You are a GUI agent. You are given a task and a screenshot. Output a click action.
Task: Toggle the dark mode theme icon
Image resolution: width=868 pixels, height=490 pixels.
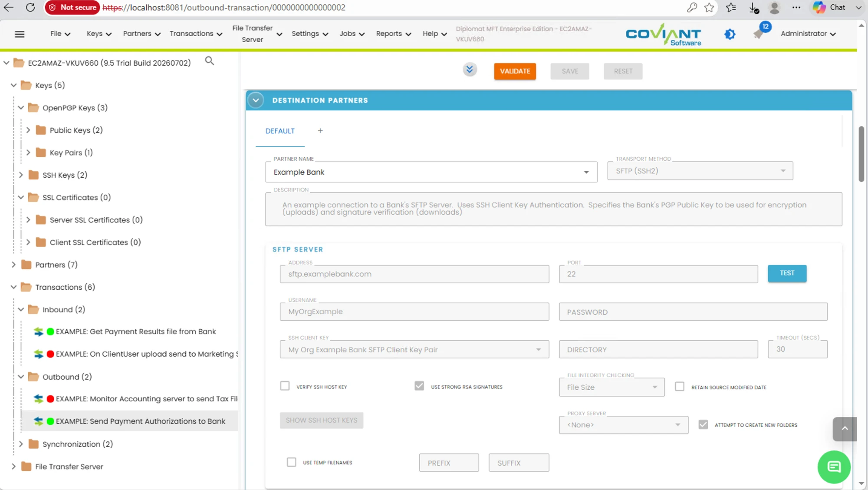(x=730, y=34)
